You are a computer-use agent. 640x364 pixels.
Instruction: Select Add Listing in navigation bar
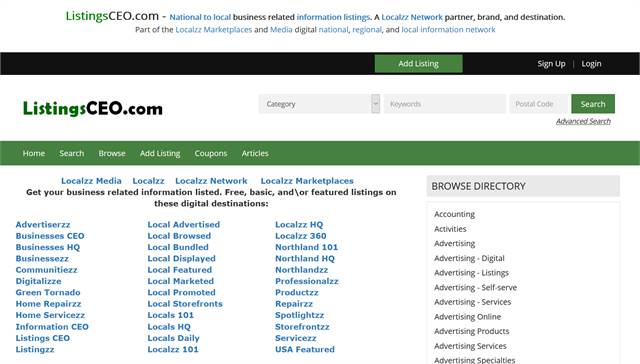click(x=160, y=153)
